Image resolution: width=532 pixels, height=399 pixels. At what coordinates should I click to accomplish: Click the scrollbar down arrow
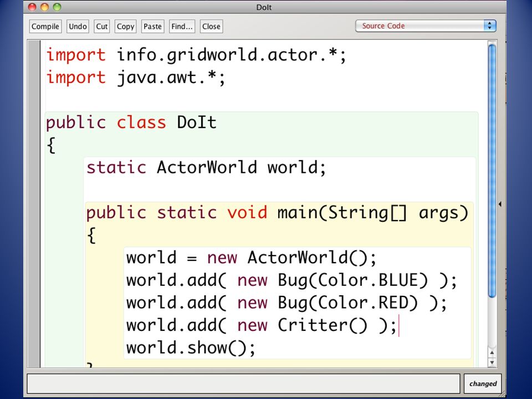coord(492,362)
